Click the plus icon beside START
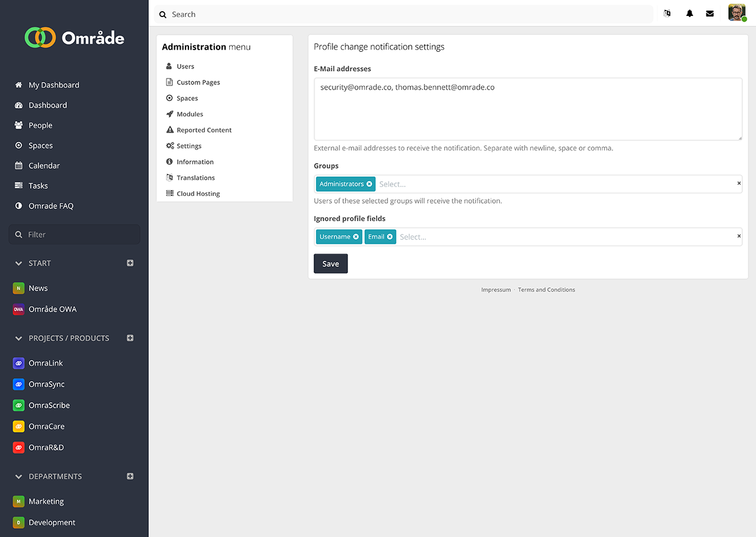This screenshot has width=756, height=537. pos(130,263)
